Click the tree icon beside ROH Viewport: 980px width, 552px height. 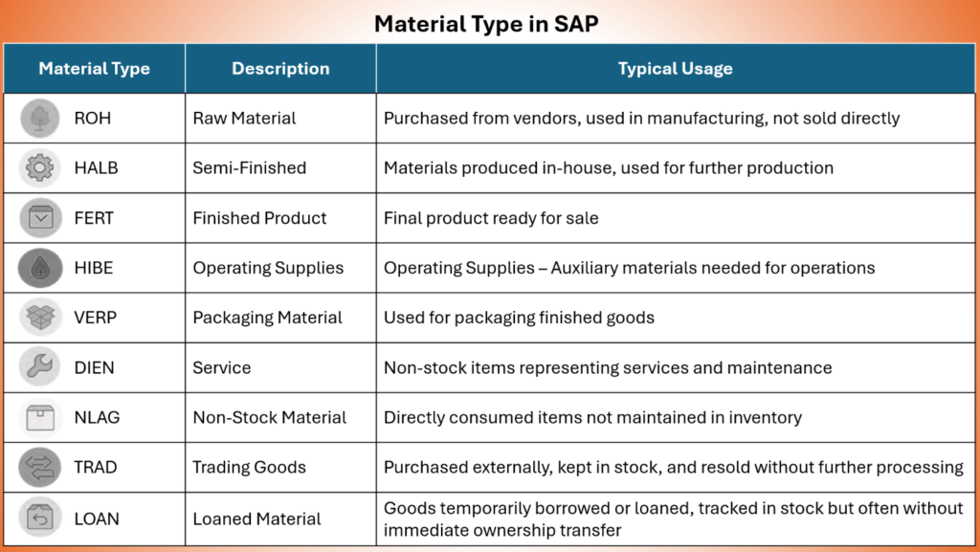(x=40, y=118)
